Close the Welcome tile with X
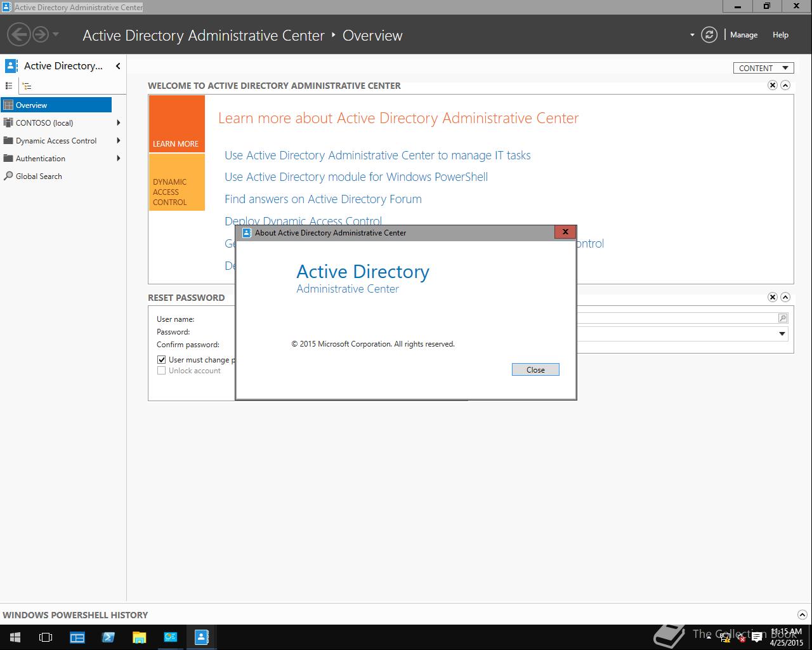This screenshot has height=650, width=812. click(x=773, y=85)
